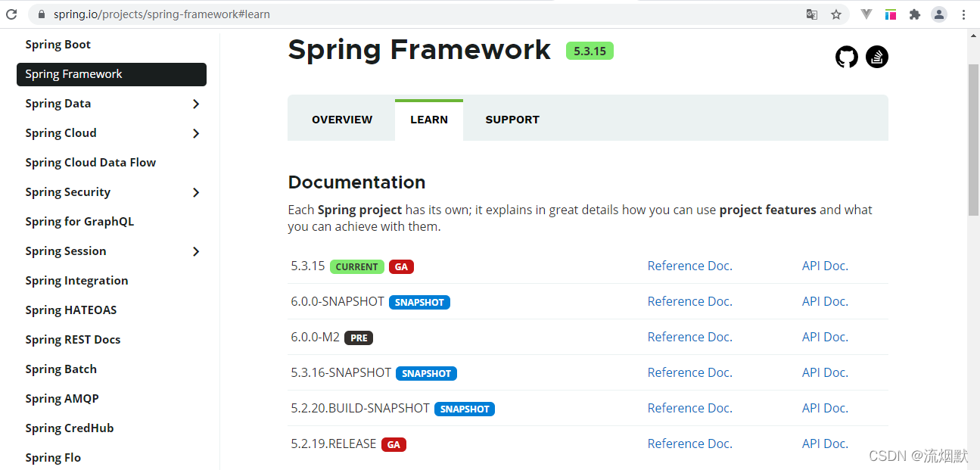This screenshot has width=980, height=470.
Task: Open Spring REST Docs project
Action: (73, 340)
